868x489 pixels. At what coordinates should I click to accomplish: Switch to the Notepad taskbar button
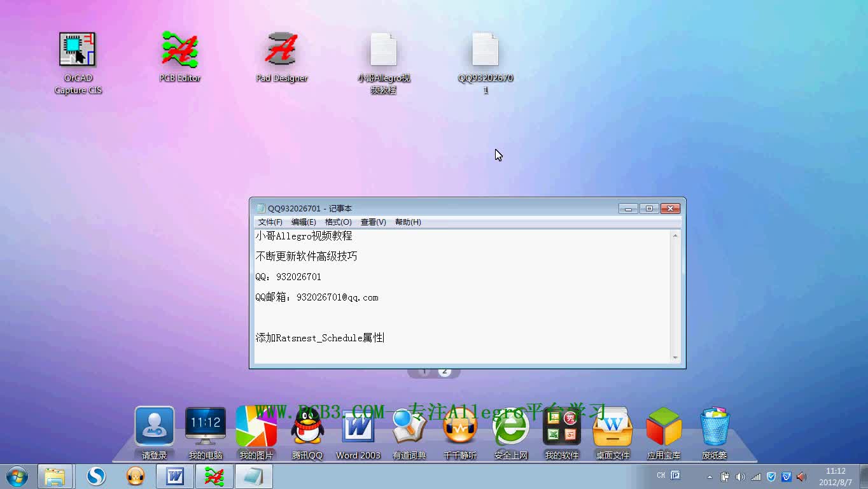pos(254,476)
